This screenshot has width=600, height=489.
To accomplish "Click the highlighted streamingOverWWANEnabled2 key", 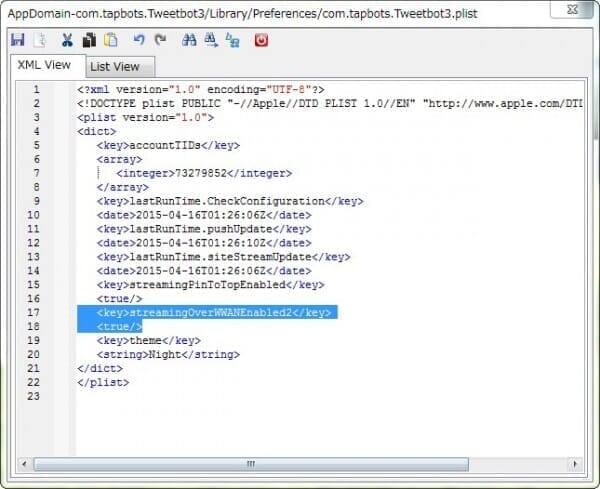I will coord(214,313).
